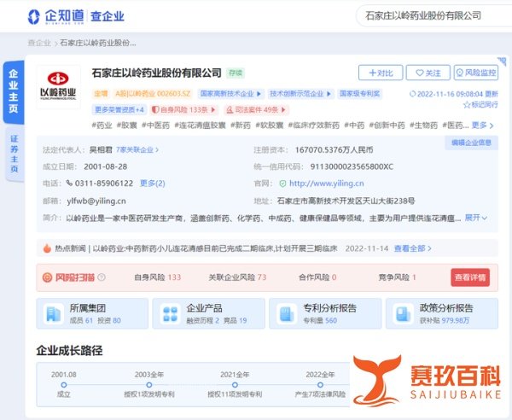Click 统一信用代码 9113000023565800XC value
Image resolution: width=512 pixels, height=420 pixels.
click(x=352, y=166)
